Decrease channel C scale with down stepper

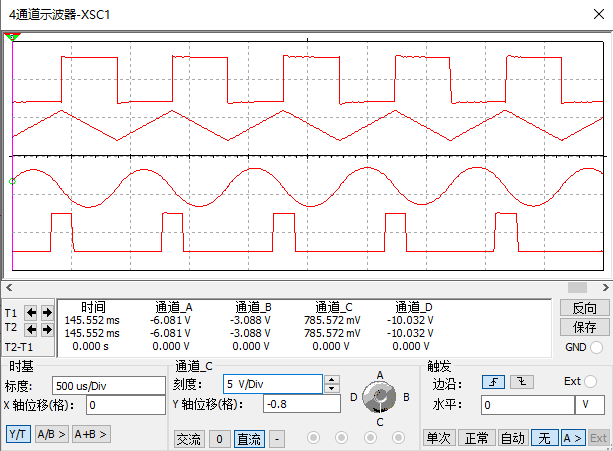point(332,388)
